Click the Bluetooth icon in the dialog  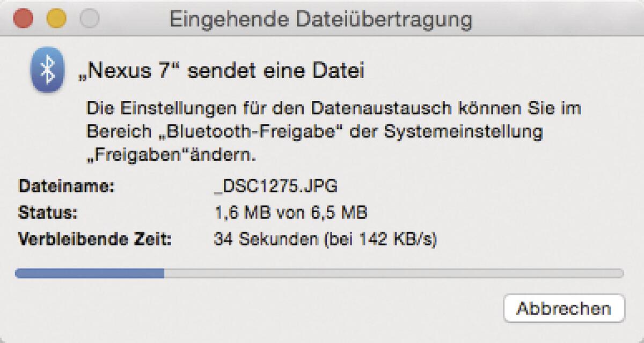pos(47,70)
